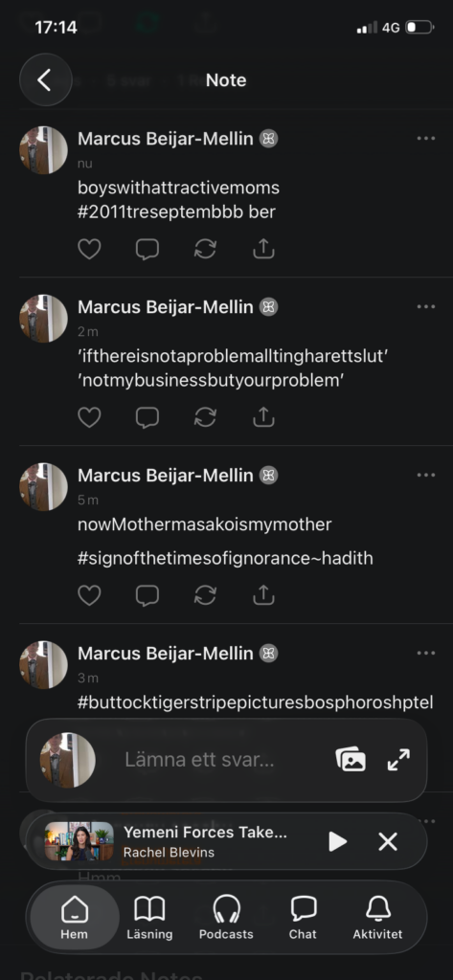453x980 pixels.
Task: Share the signofthetimesofignorance note
Action: 263,595
